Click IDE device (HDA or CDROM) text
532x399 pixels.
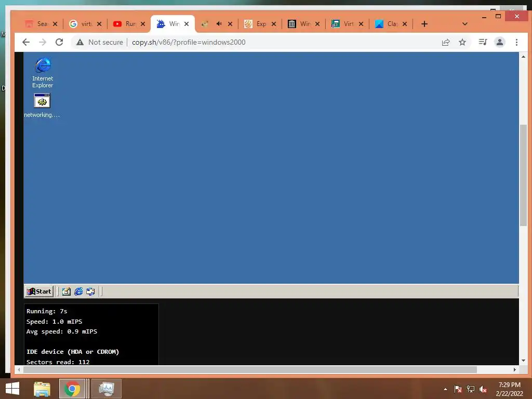pos(73,352)
